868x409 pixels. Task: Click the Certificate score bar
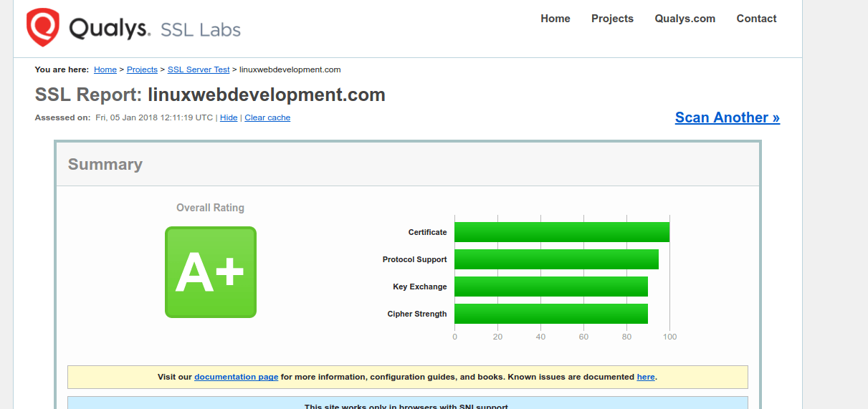(x=562, y=232)
